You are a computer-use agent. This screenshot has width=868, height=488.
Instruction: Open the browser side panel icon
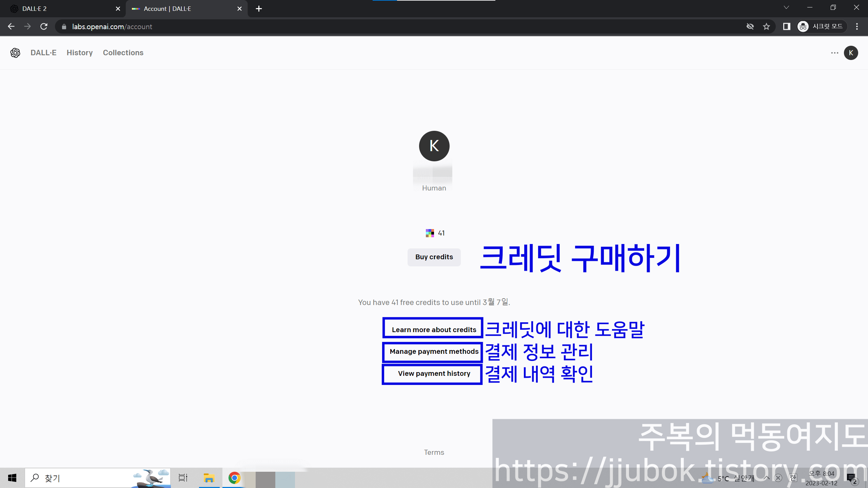click(x=787, y=26)
